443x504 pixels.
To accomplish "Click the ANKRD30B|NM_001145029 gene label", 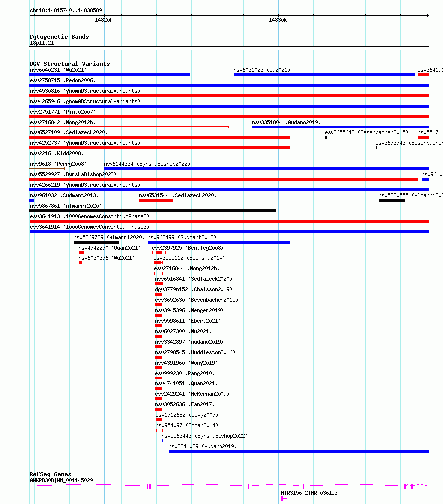I will tap(61, 480).
